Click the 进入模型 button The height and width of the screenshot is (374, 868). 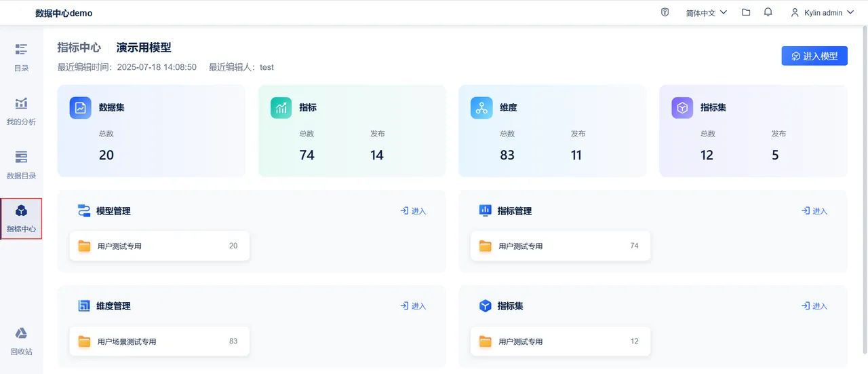(x=814, y=56)
